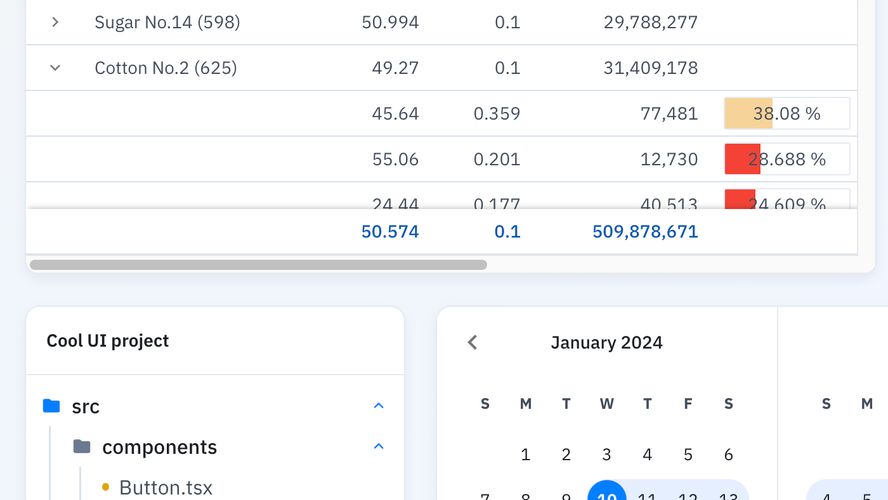
Task: Click the highlighted date 10
Action: 606,494
